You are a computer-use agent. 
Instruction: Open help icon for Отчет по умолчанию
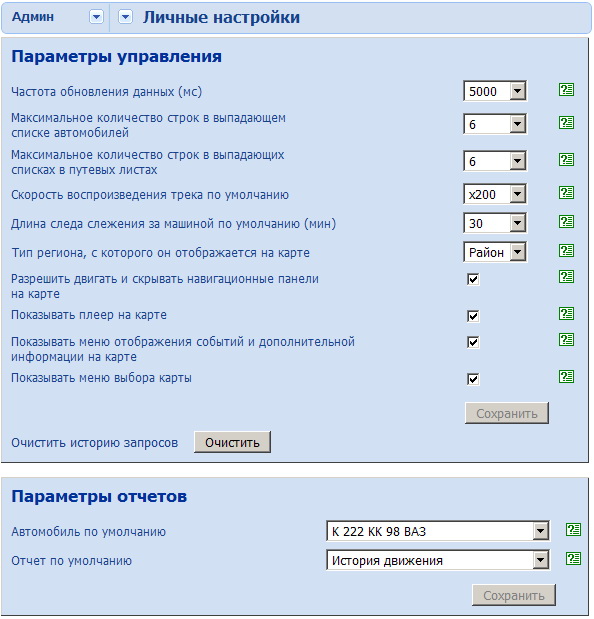pos(573,559)
